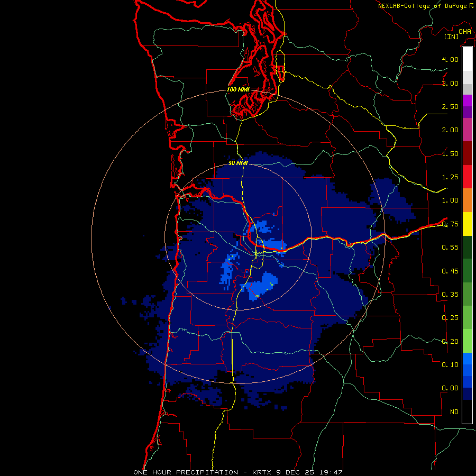476x476 pixels.
Task: Pick the dark red swatch beside 1.50
Action: (x=467, y=153)
